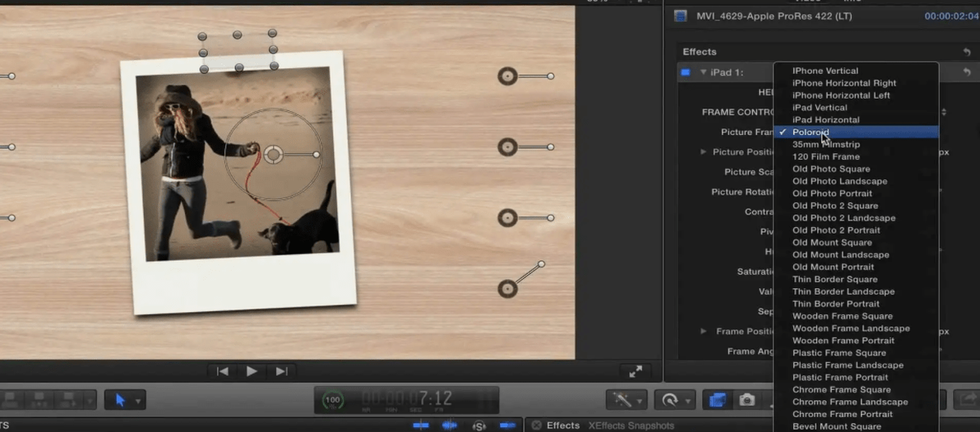
Task: Open the magic wand enhancements menu
Action: (x=626, y=400)
